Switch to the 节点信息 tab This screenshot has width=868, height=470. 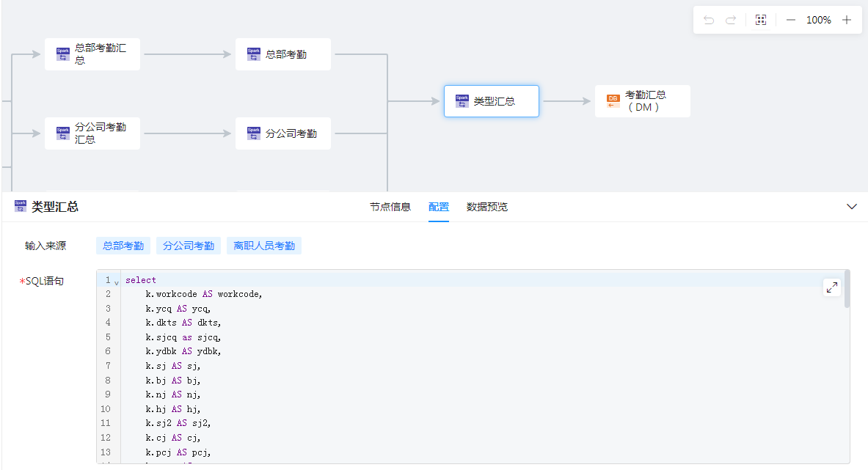pyautogui.click(x=390, y=207)
